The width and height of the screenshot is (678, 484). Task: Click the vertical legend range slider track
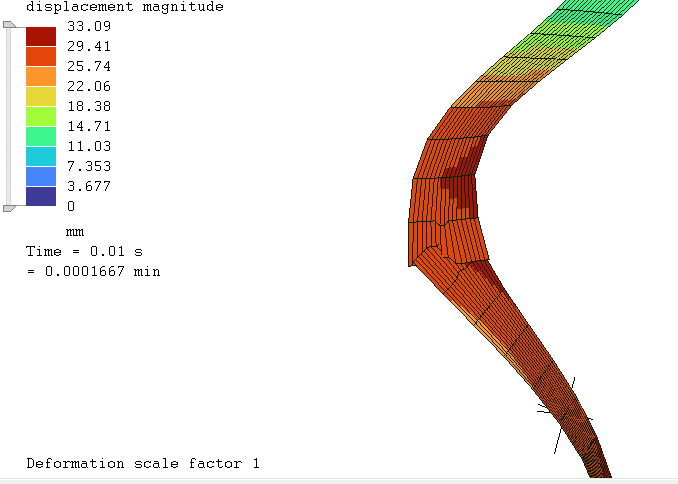(9, 116)
